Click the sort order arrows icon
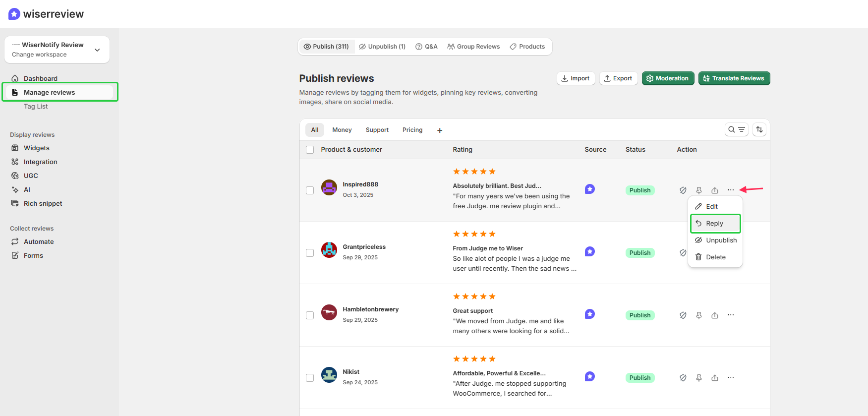This screenshot has width=868, height=416. [x=759, y=130]
